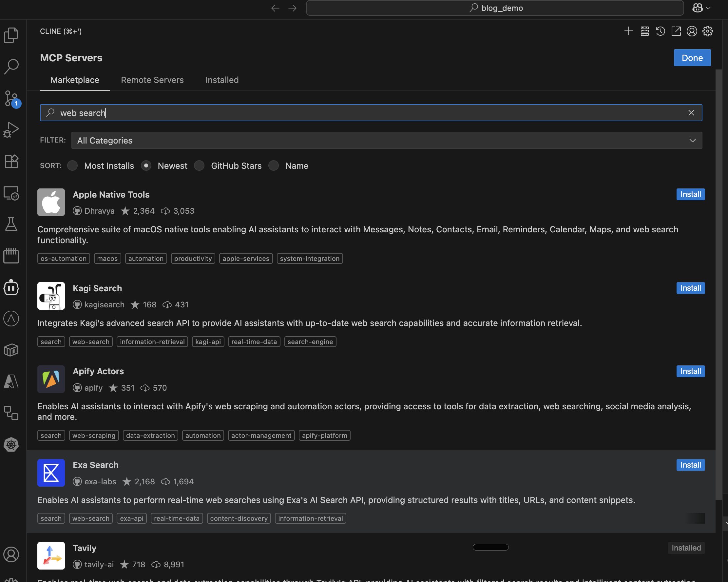728x582 pixels.
Task: Click the os-automation tag
Action: point(64,259)
